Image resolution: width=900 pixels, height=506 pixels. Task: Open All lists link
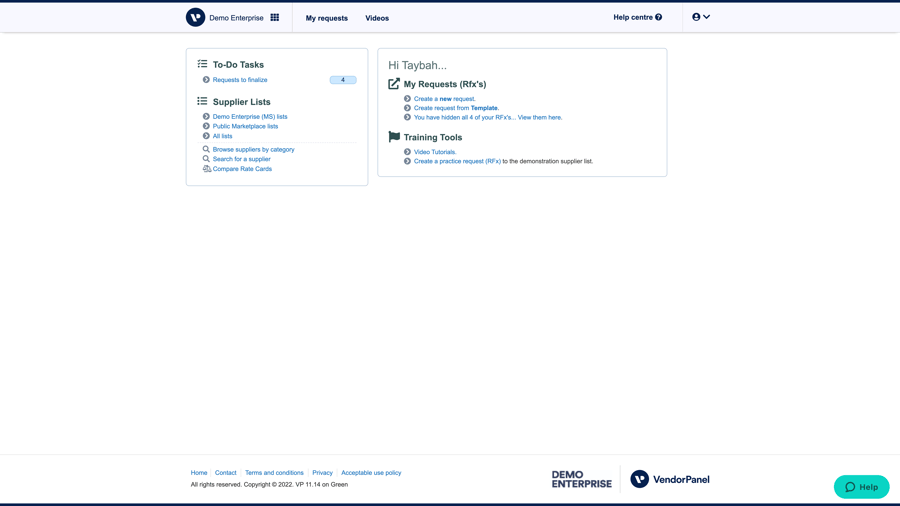[222, 136]
